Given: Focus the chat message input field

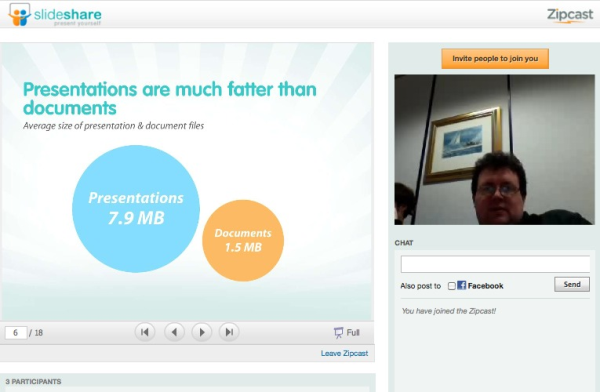Looking at the screenshot, I should [495, 264].
